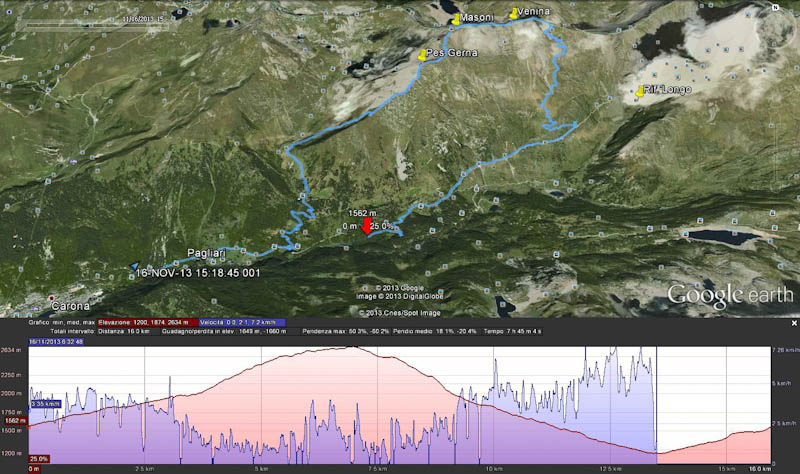
Task: Click the Pagliari place label
Action: [x=206, y=253]
